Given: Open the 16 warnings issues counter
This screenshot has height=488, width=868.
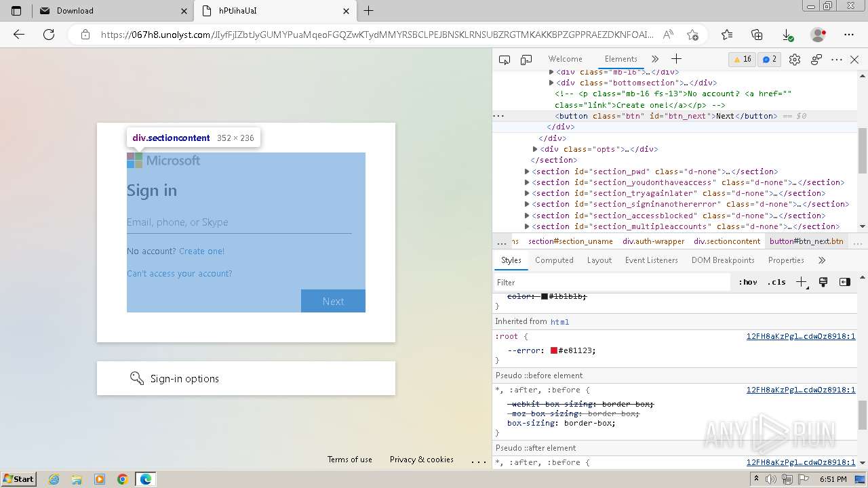Looking at the screenshot, I should (x=742, y=59).
